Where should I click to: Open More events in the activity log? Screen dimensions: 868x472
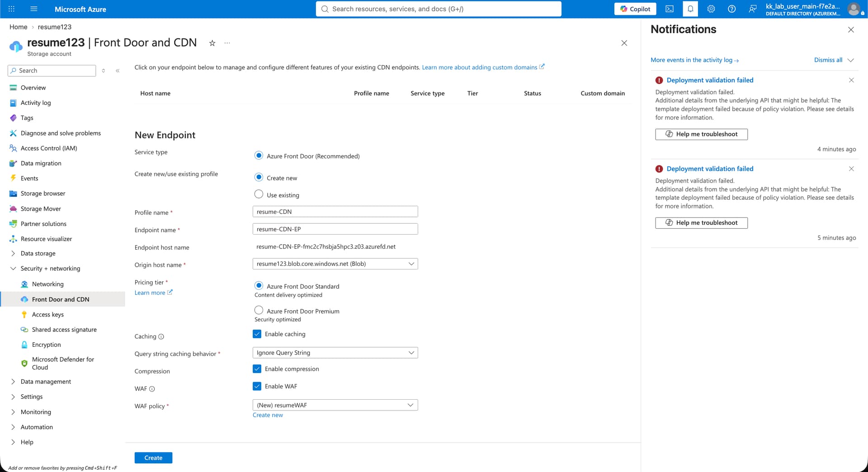coord(694,60)
